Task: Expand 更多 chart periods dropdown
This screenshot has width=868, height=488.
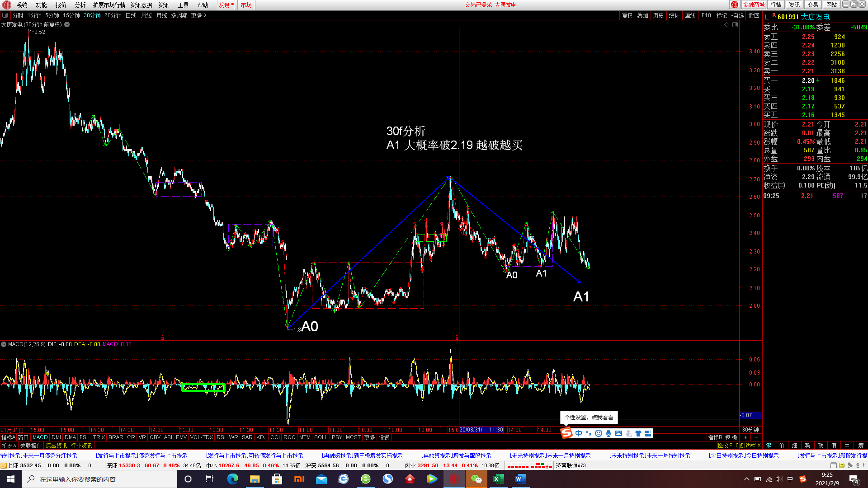Action: (198, 15)
